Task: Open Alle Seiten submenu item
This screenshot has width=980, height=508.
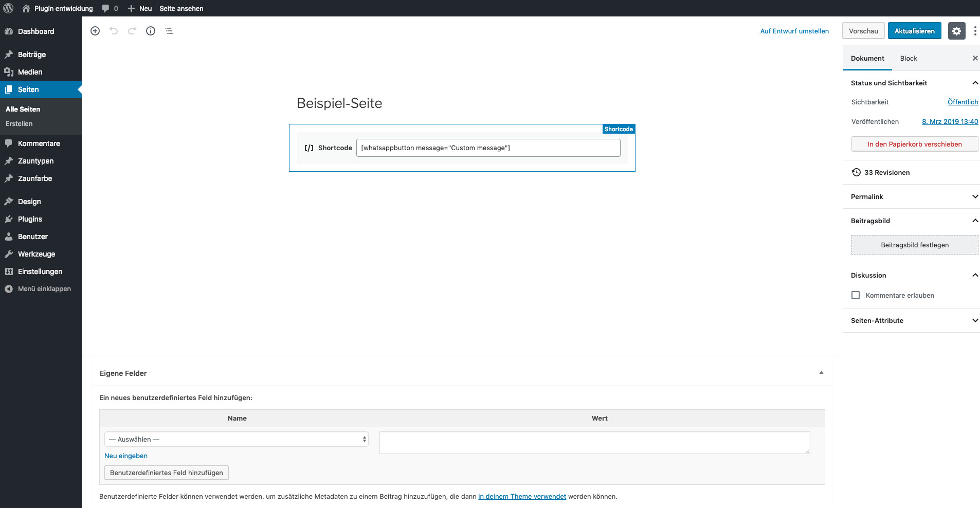Action: (23, 109)
